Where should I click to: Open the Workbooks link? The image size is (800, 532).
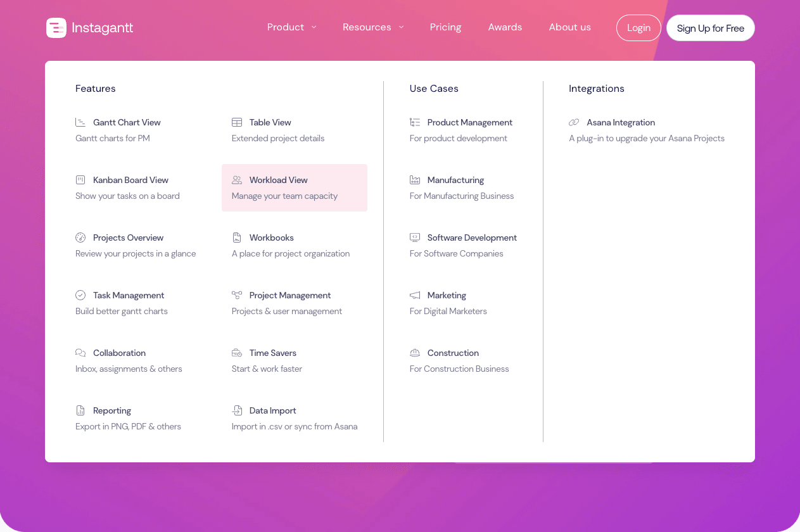point(272,237)
